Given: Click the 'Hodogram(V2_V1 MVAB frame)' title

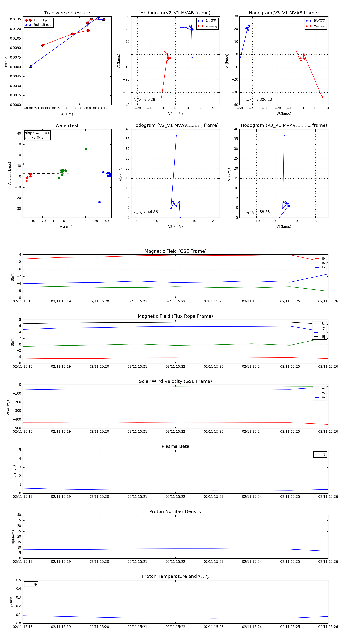Looking at the screenshot, I should (x=175, y=13).
